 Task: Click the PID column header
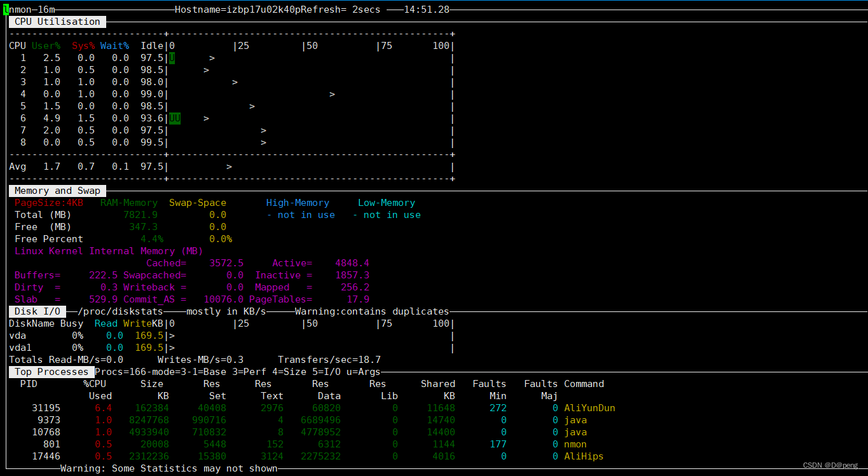tap(29, 384)
